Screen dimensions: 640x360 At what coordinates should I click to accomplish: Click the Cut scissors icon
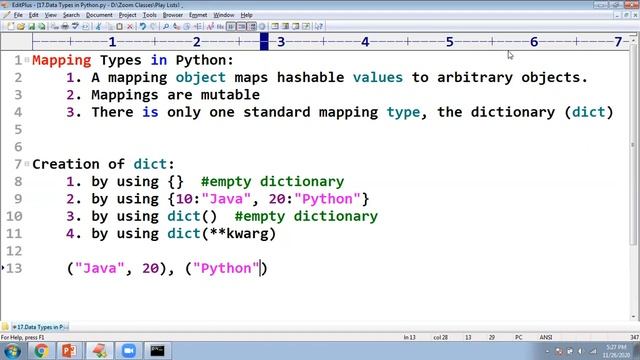(98, 27)
